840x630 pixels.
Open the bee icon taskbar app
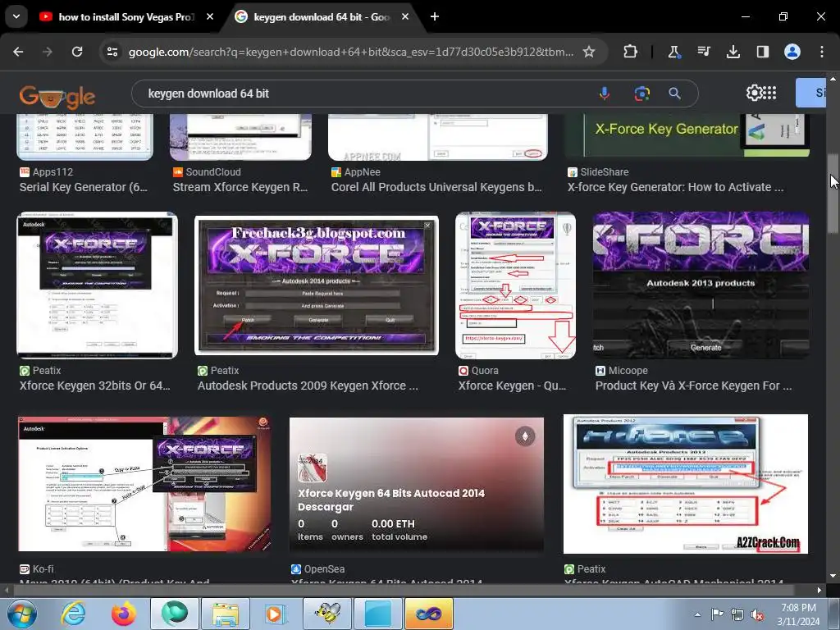327,614
